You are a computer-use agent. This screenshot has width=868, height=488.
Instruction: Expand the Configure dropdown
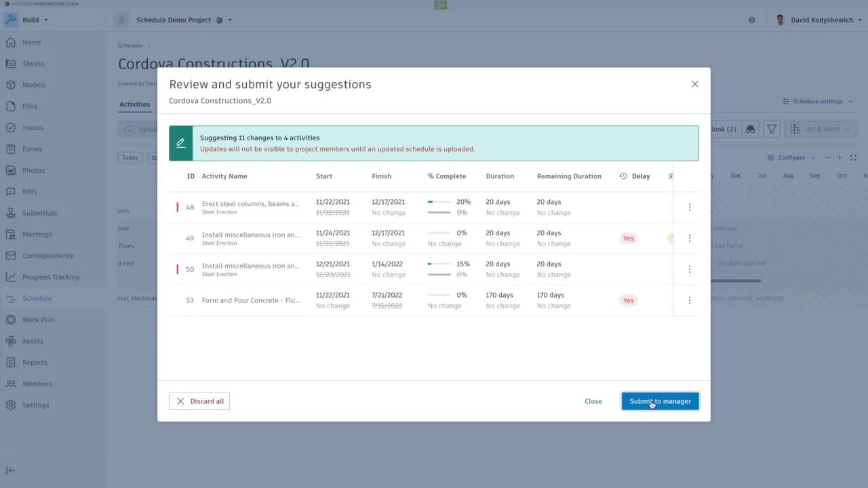tap(791, 158)
